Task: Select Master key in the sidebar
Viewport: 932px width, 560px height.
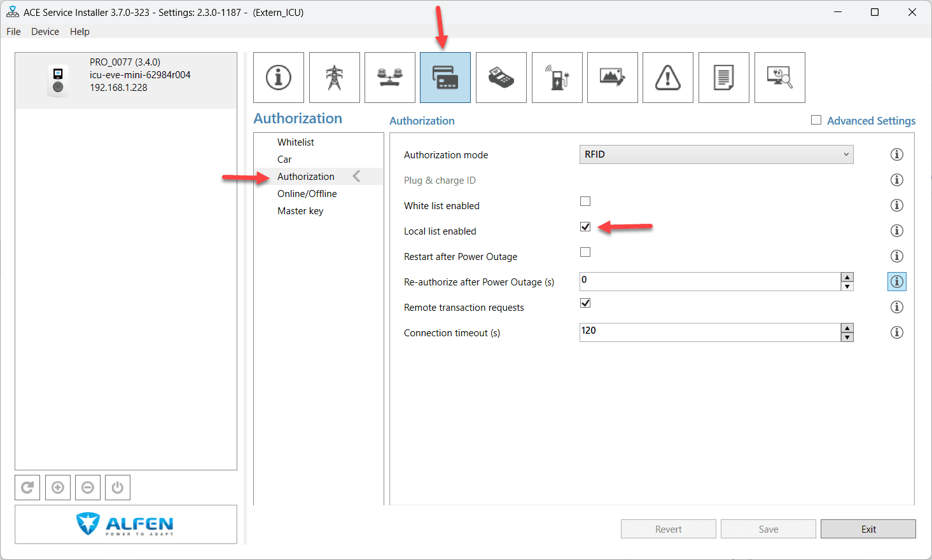Action: tap(300, 211)
